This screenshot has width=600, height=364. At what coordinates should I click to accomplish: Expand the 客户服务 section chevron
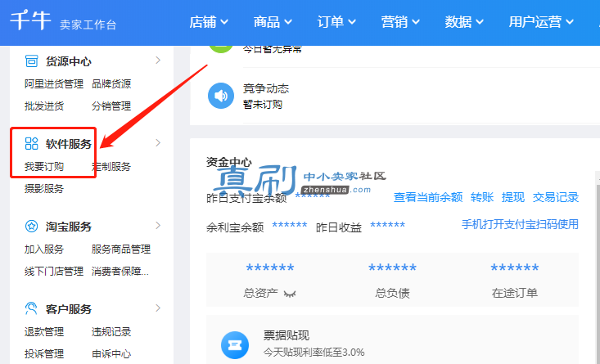pos(158,308)
